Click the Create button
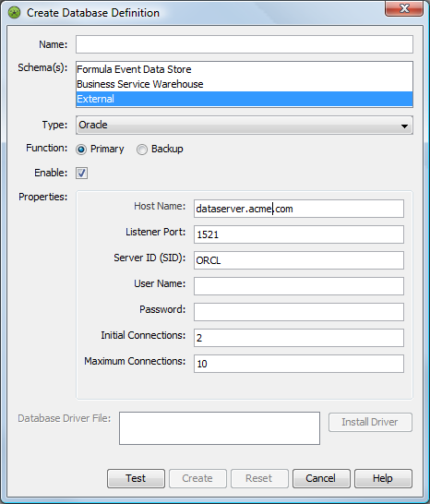Image resolution: width=430 pixels, height=504 pixels. pos(197,478)
